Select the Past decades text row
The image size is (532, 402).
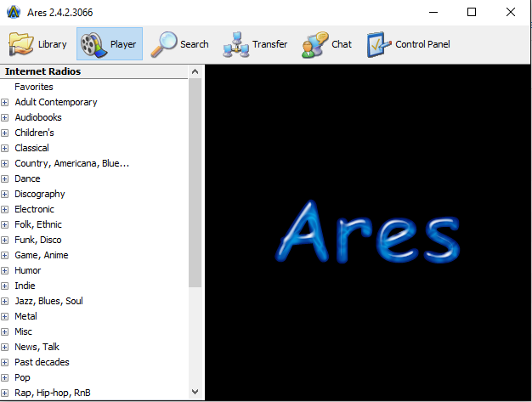[x=42, y=362]
